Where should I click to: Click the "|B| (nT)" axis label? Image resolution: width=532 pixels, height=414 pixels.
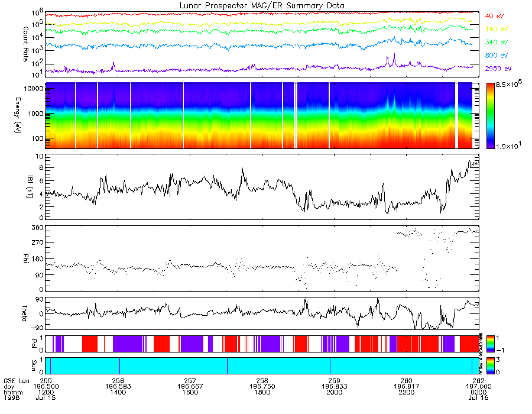point(30,187)
